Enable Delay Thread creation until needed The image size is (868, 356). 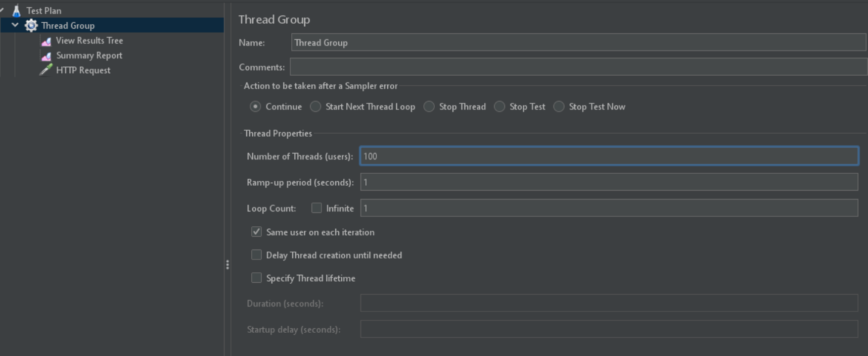coord(256,255)
